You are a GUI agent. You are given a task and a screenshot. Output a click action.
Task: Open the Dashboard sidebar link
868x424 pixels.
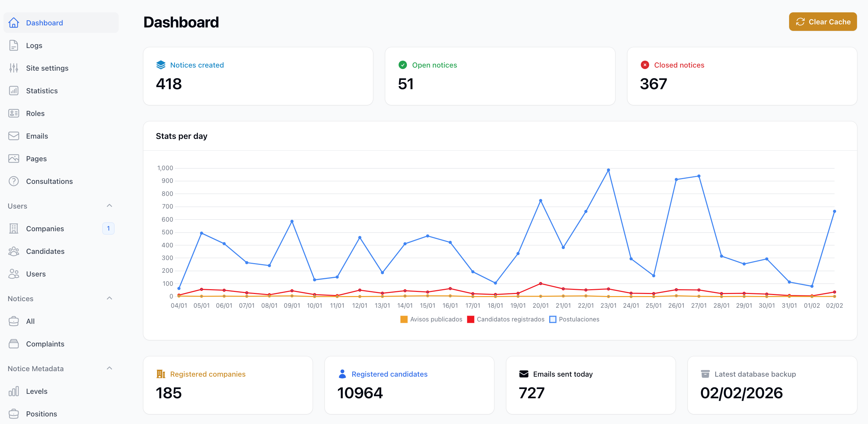click(x=44, y=23)
